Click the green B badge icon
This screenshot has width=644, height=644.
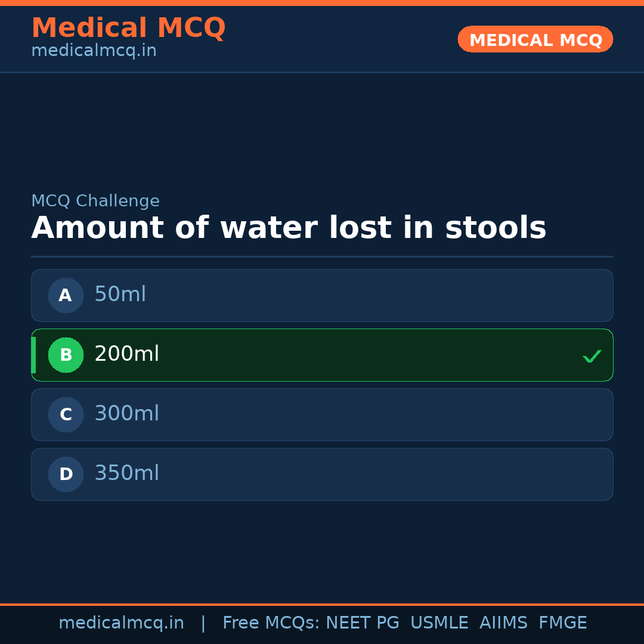pyautogui.click(x=66, y=355)
